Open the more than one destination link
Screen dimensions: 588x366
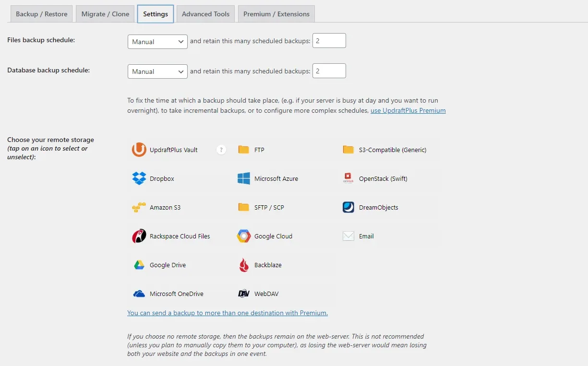tap(228, 313)
